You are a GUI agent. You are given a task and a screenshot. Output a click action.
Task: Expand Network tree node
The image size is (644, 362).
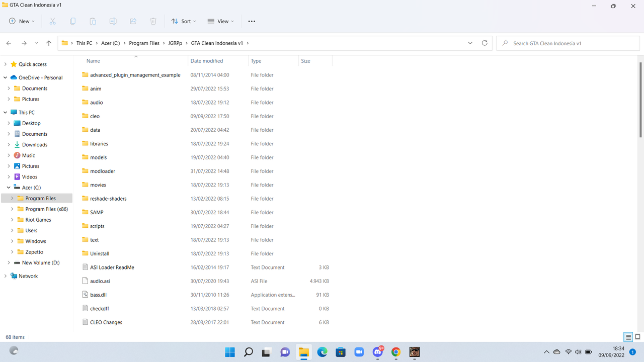(6, 276)
